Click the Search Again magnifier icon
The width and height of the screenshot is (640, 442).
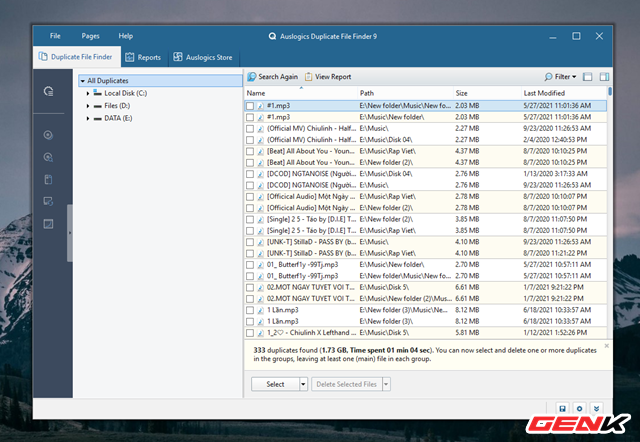coord(252,77)
